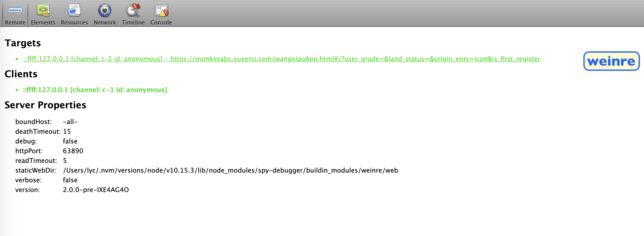Click the readTimeout property label
Screen dimensions: 644x236
(36, 161)
